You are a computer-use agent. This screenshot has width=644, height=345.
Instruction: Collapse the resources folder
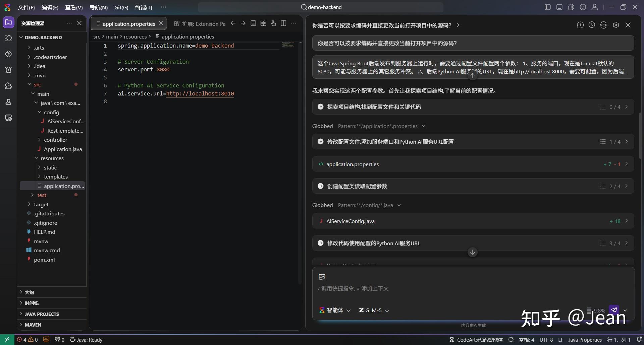(52, 158)
